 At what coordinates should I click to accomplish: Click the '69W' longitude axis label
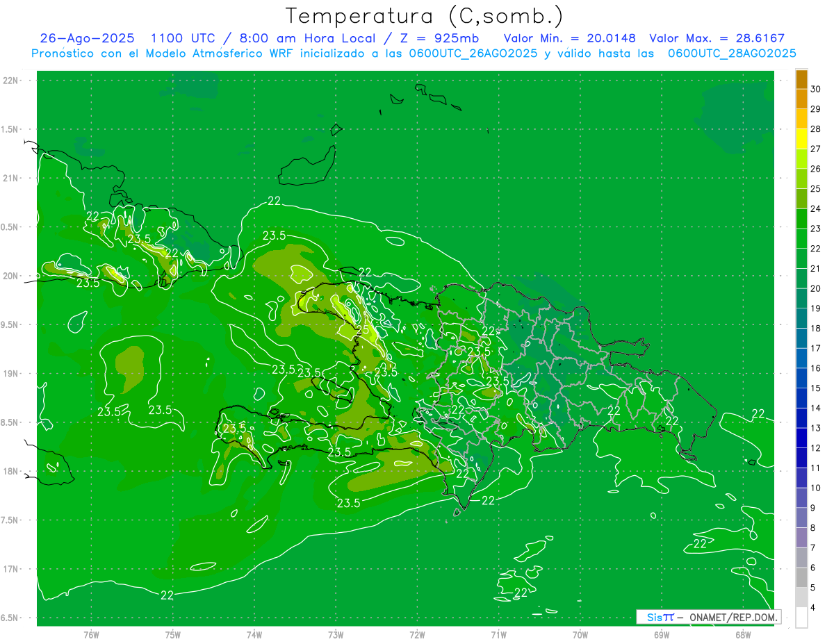pos(662,635)
